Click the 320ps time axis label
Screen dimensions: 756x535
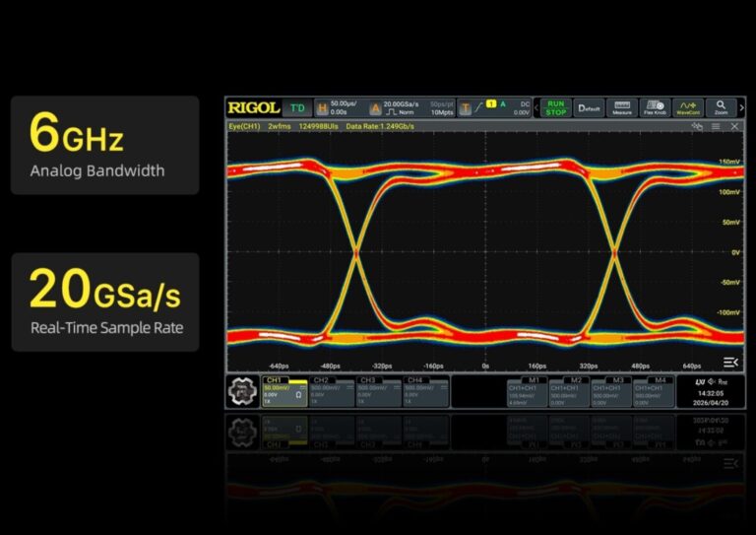589,367
